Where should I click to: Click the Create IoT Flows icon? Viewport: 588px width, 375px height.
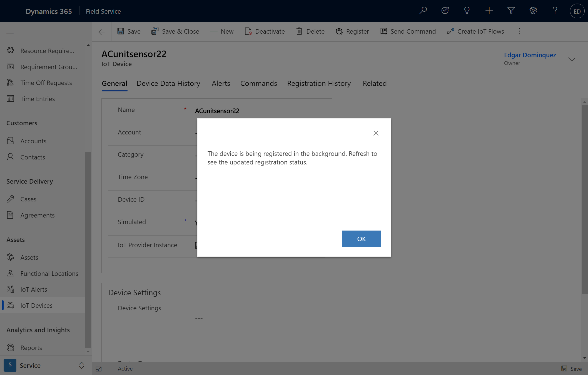click(450, 31)
